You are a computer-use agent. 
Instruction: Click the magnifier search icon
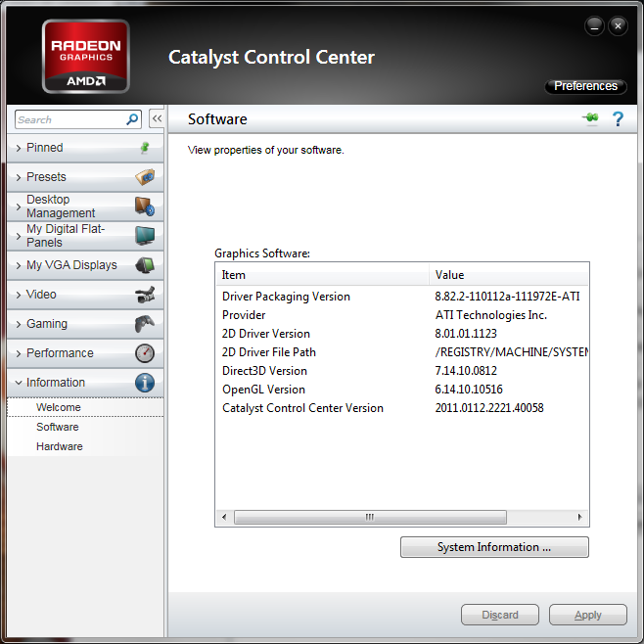point(132,119)
